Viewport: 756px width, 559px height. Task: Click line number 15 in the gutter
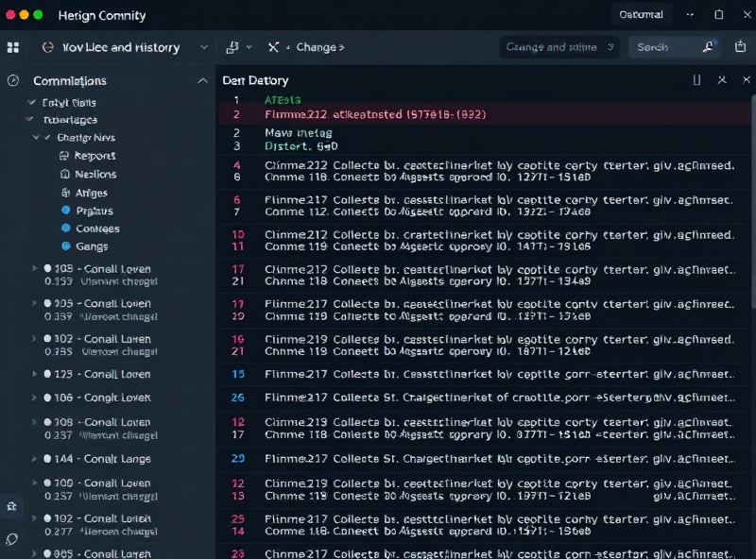coord(238,374)
